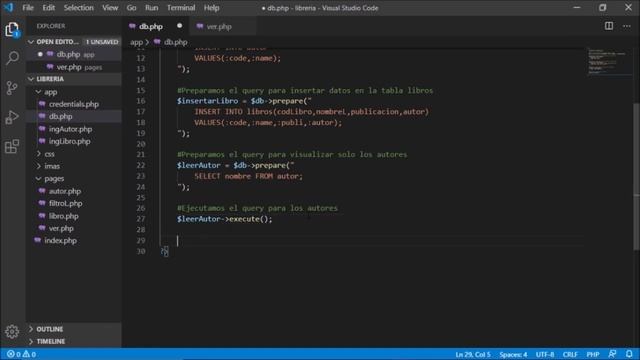Select db.php in Open Editors list

point(74,54)
